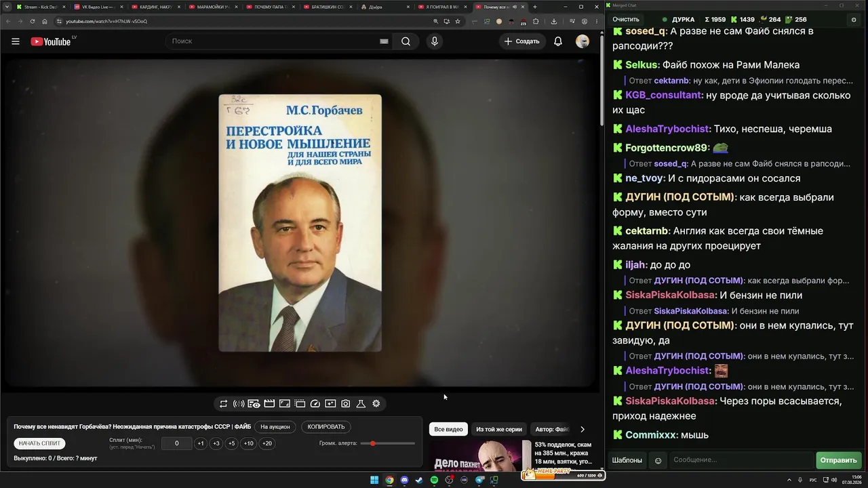Focus the split minutes input field
Viewport: 868px width, 488px height.
coord(176,443)
